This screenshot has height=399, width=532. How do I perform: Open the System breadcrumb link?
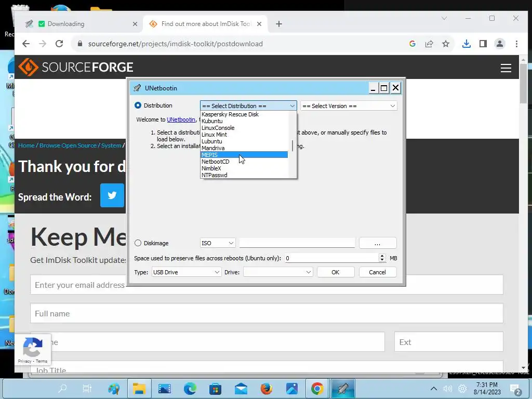[111, 145]
